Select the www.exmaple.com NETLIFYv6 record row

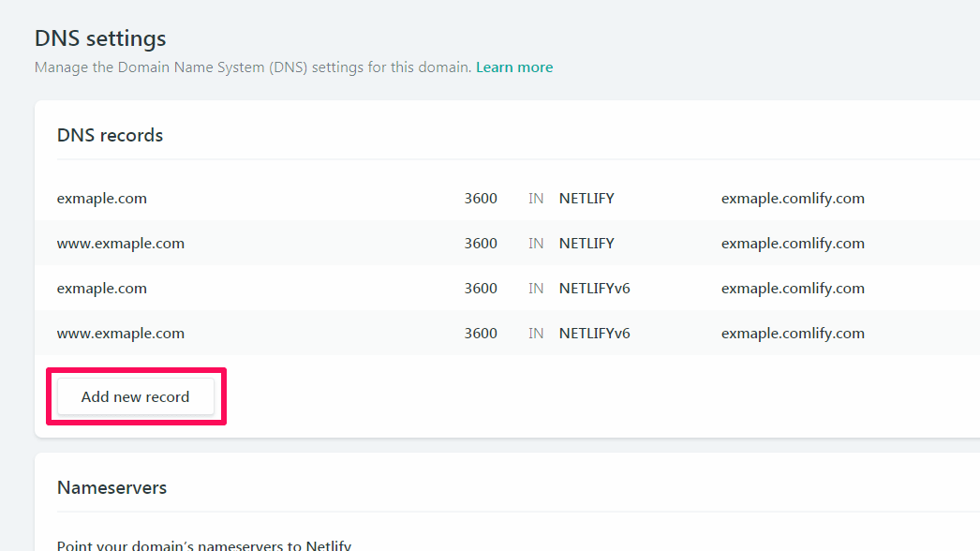[x=375, y=333]
